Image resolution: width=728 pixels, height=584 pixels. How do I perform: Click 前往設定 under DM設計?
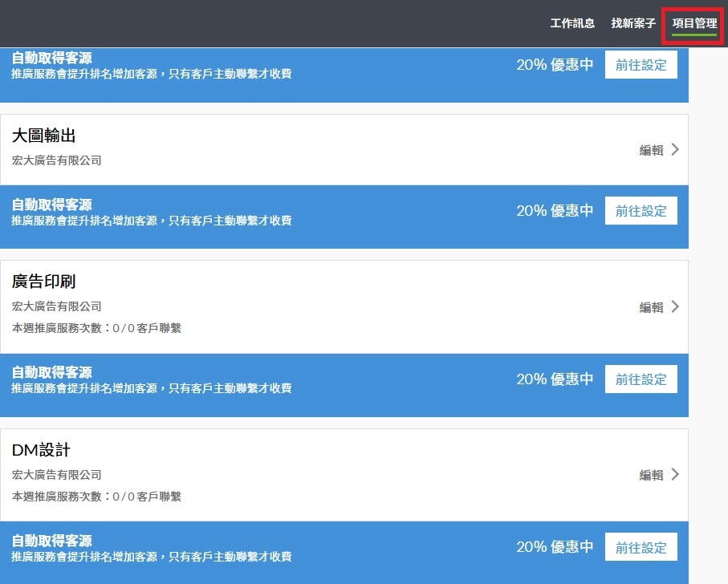641,547
